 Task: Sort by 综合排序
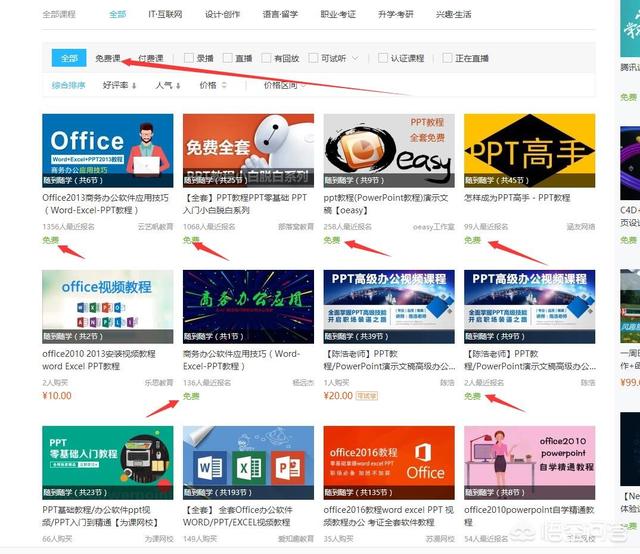coord(68,85)
